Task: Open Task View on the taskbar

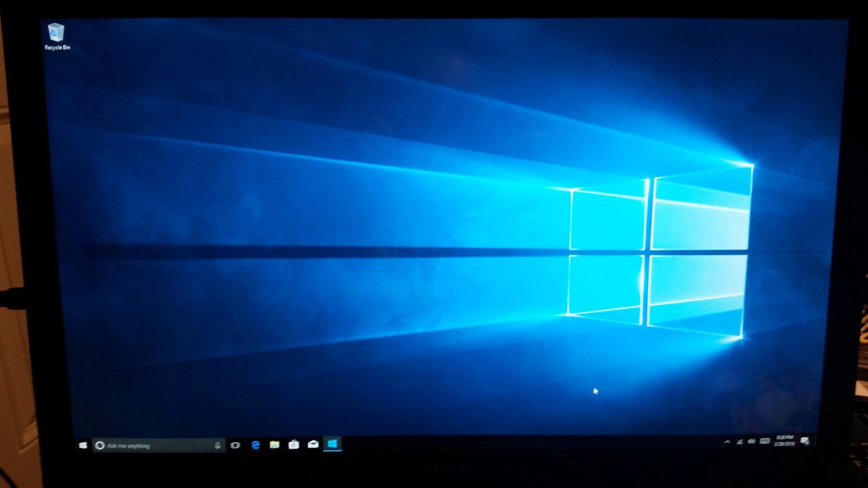Action: coord(234,445)
